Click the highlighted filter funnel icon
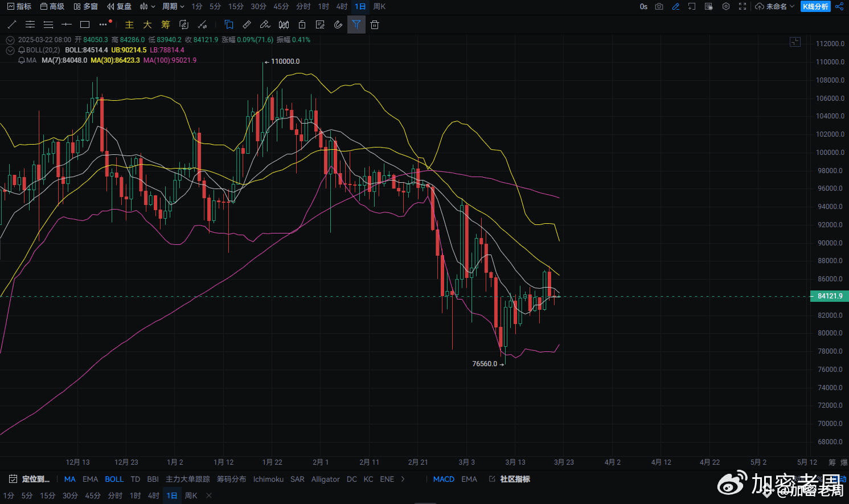The height and width of the screenshot is (504, 849). pyautogui.click(x=356, y=24)
